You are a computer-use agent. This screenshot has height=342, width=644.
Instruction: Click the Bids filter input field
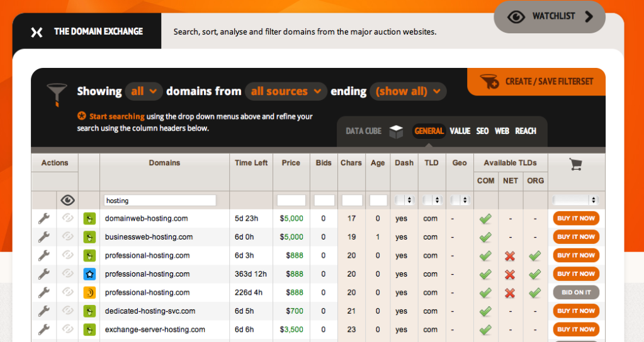point(324,201)
